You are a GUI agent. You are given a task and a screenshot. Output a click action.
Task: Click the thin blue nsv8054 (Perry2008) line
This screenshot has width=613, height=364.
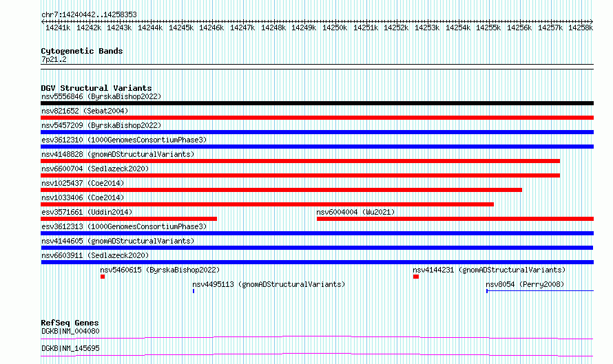point(540,291)
